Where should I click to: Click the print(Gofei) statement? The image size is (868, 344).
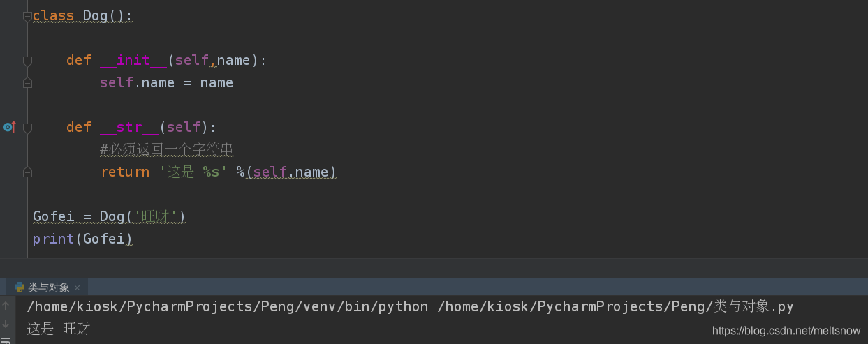82,239
